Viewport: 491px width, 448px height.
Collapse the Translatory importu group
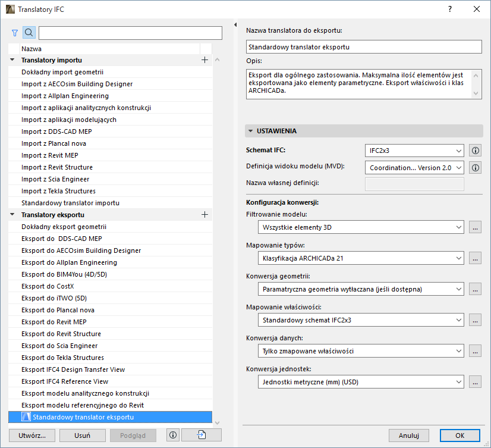[12, 59]
